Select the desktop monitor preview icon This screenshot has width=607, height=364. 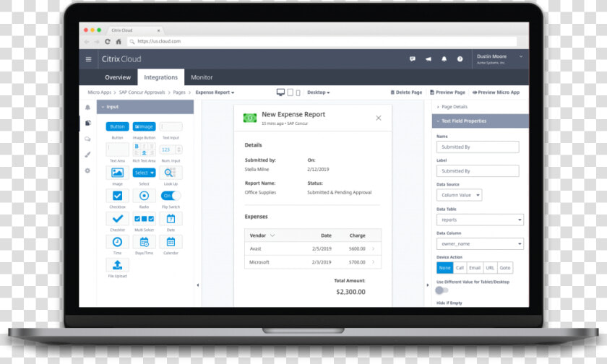point(280,92)
